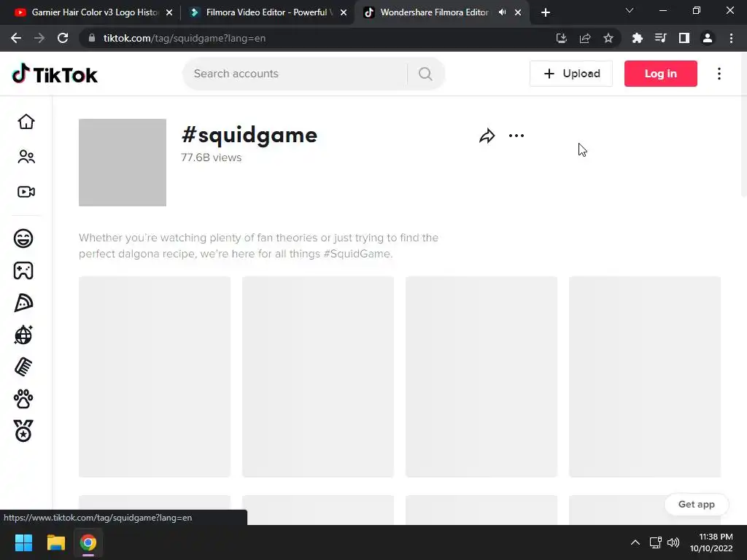Click Chrome icon in taskbar
747x560 pixels.
pos(88,542)
